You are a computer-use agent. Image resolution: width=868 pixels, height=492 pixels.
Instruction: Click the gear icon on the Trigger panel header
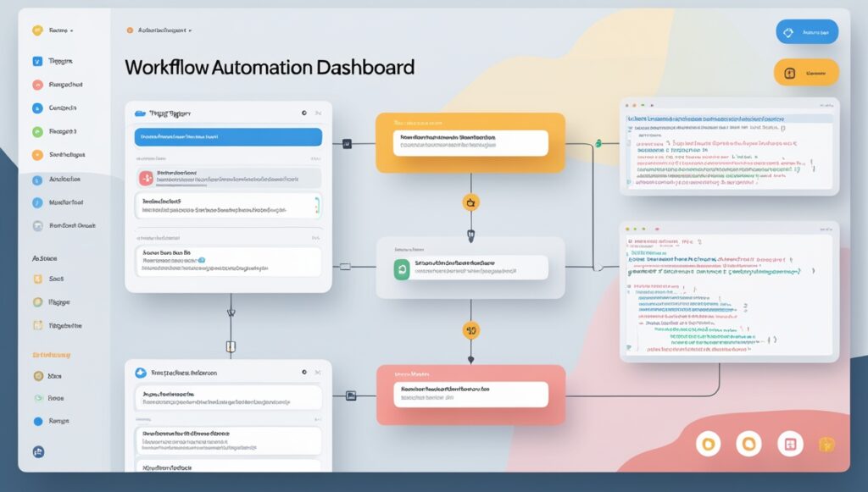[x=303, y=113]
